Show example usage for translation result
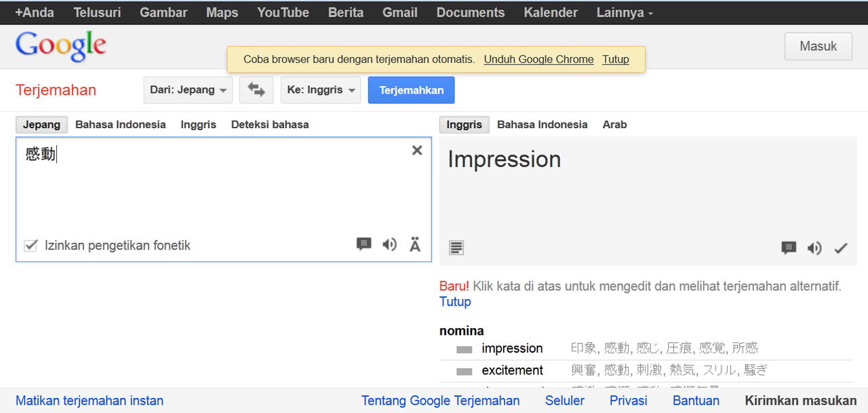 [789, 248]
